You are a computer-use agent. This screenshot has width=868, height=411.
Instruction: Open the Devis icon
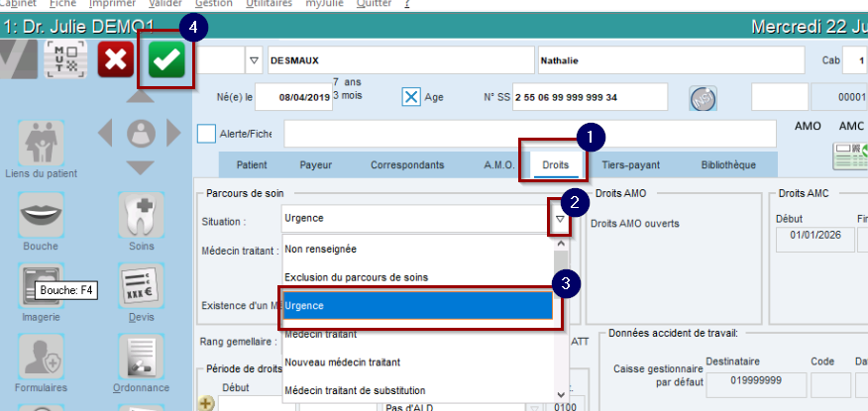pos(141,286)
